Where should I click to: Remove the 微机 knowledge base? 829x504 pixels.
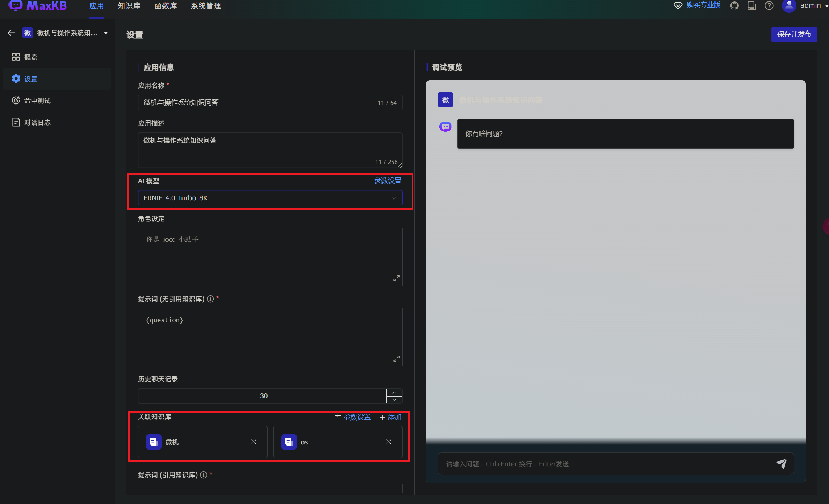pyautogui.click(x=254, y=442)
